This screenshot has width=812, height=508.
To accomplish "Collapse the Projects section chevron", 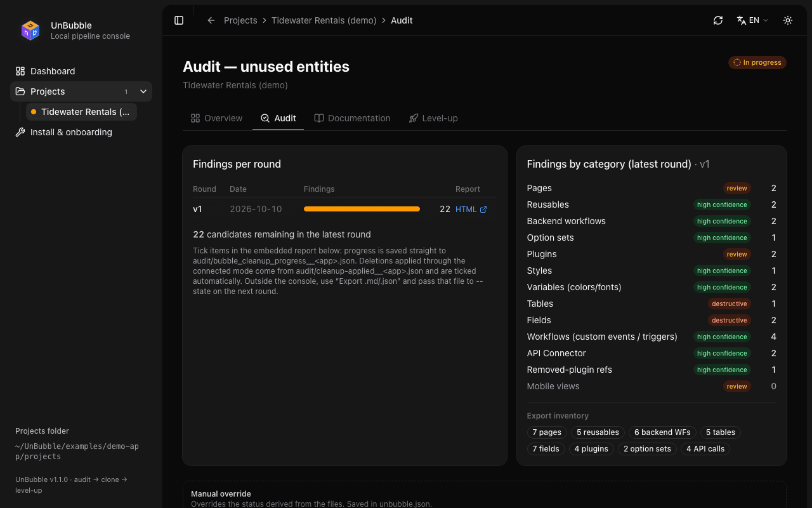I will coord(143,91).
